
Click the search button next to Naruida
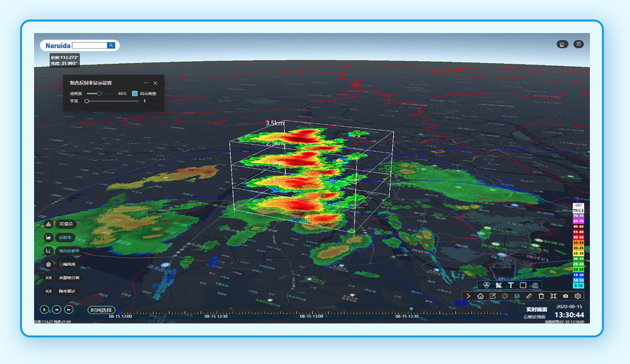[x=111, y=46]
